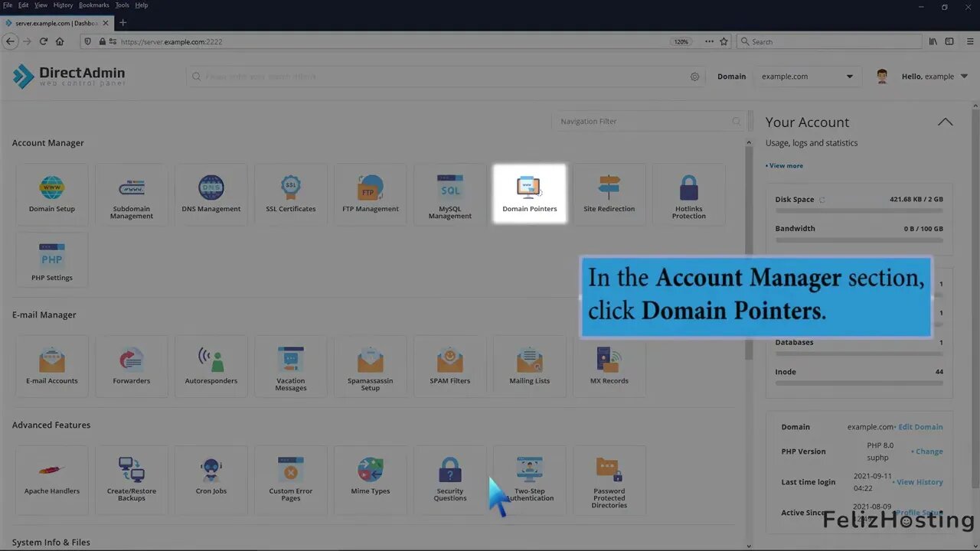Open the View menu
Viewport: 980px width, 551px height.
pos(41,5)
